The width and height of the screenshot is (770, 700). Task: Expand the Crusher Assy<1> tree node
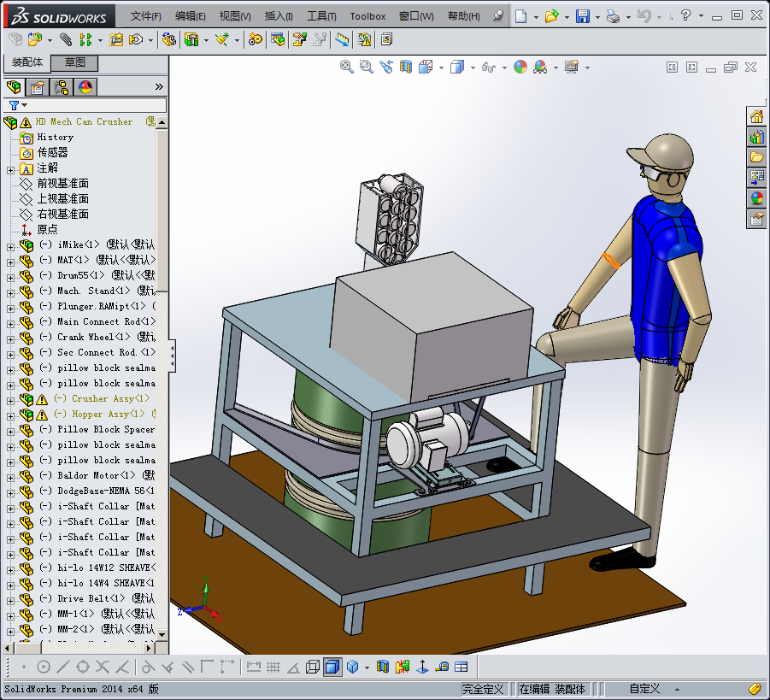(x=10, y=399)
